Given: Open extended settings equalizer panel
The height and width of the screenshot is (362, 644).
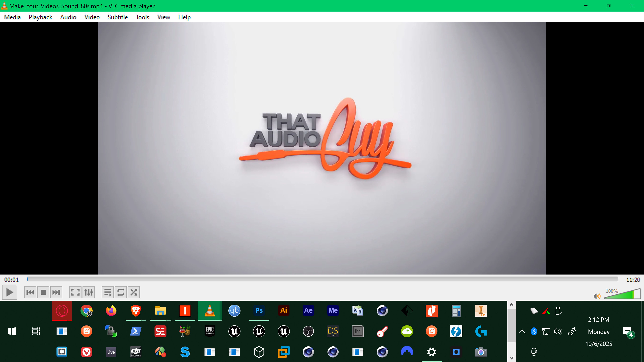Looking at the screenshot, I should coord(89,292).
